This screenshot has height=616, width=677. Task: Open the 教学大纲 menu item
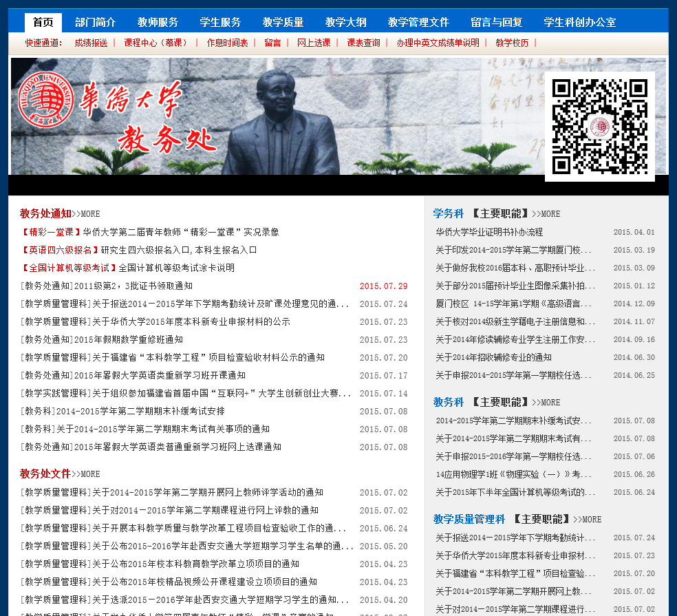(346, 23)
